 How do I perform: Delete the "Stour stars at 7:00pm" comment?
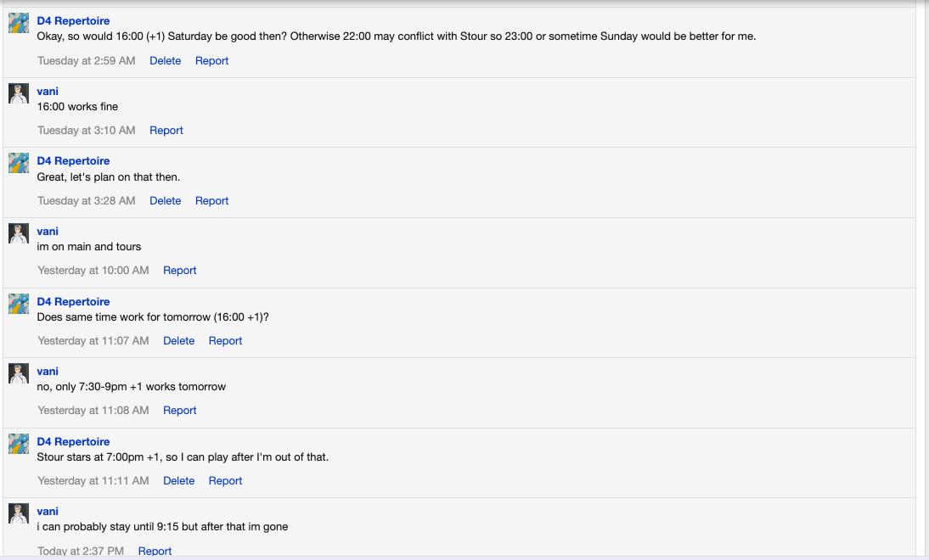pyautogui.click(x=178, y=481)
